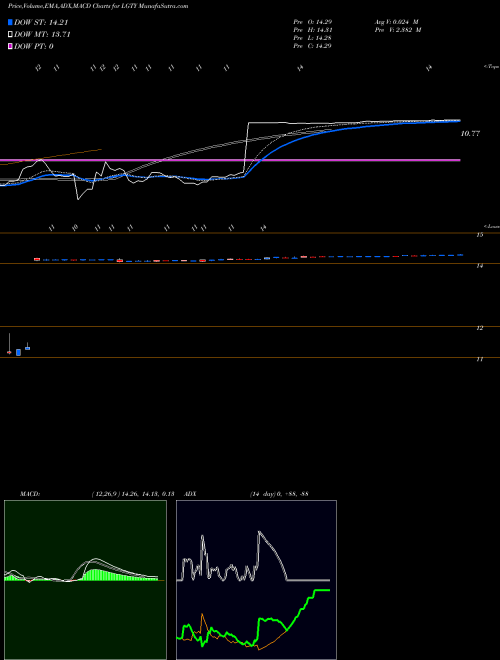Click the 'ADX' panel heading

(x=190, y=494)
